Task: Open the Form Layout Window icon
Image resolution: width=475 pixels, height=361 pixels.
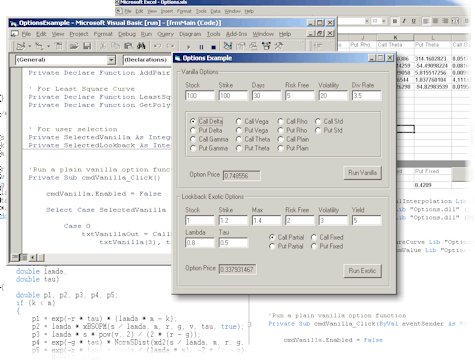Action: tap(253, 46)
